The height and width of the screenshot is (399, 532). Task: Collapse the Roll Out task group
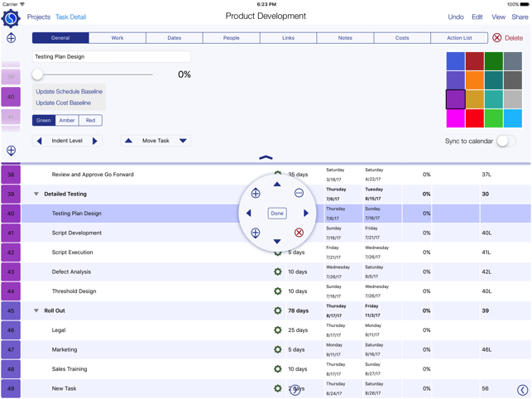click(x=36, y=310)
